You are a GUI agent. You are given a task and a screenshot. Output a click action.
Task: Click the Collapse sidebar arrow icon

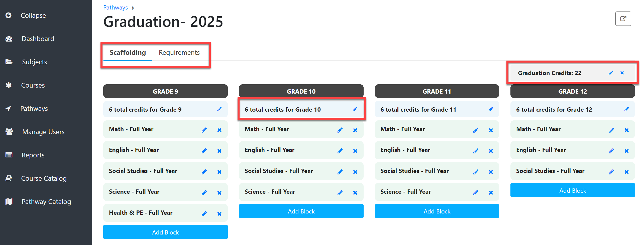tap(9, 16)
